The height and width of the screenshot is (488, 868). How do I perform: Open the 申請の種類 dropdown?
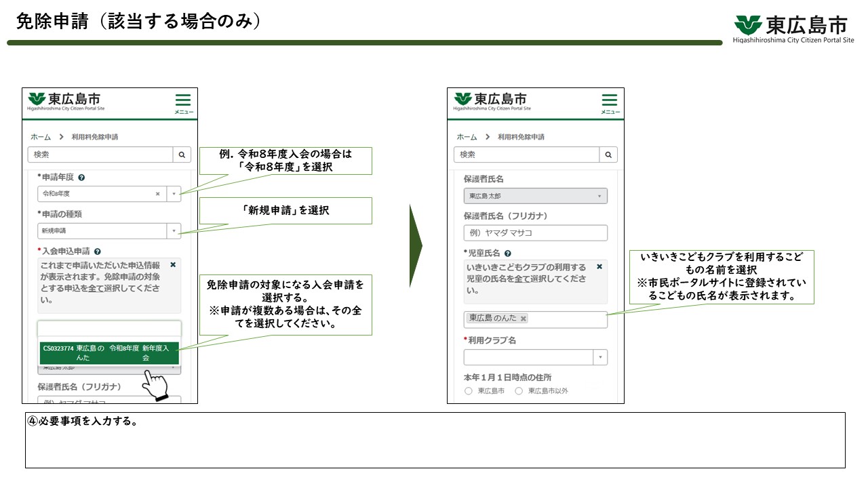(x=174, y=231)
